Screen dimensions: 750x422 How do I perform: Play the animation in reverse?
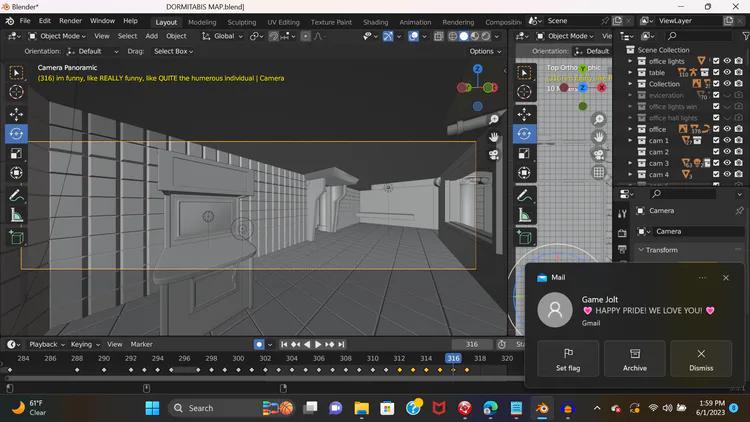(x=307, y=344)
